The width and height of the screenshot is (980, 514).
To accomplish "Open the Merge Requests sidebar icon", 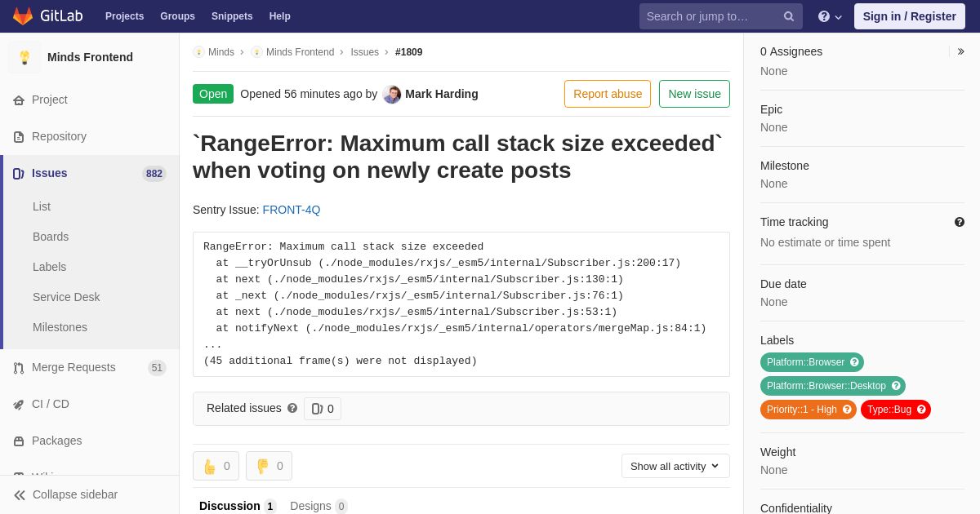I will (19, 368).
